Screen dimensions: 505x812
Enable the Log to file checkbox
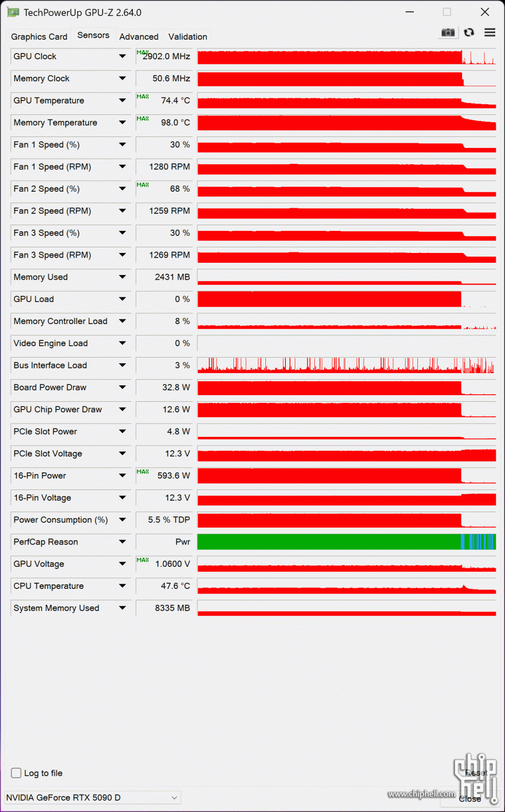click(16, 773)
